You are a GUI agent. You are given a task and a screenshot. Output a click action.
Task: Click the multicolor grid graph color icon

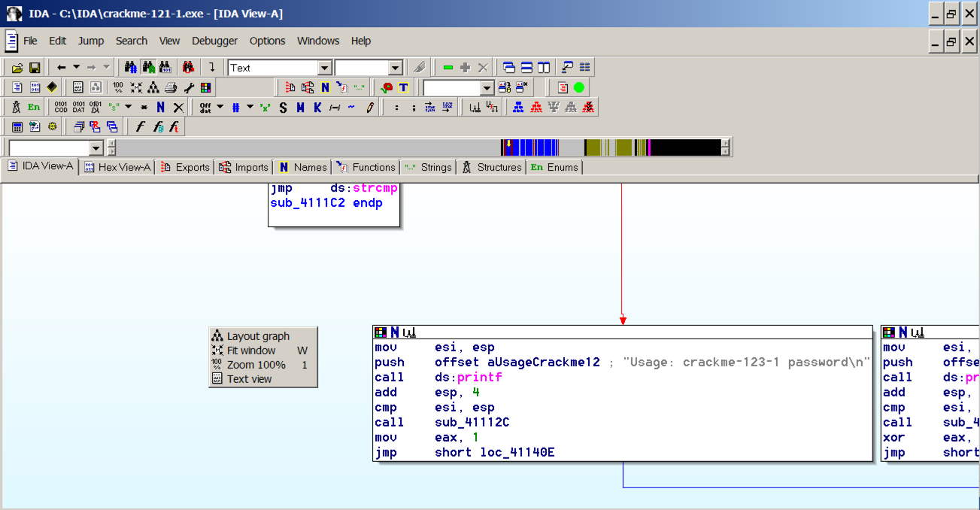(205, 87)
